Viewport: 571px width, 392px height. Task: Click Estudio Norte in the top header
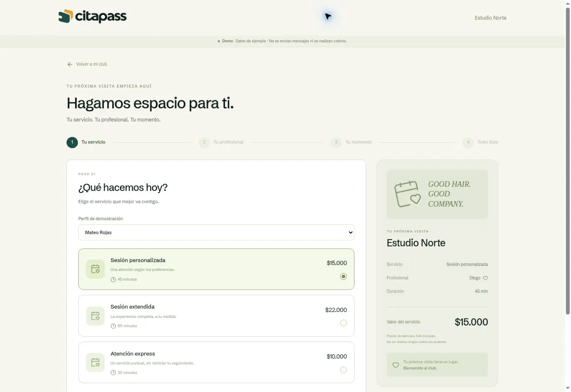[x=491, y=18]
